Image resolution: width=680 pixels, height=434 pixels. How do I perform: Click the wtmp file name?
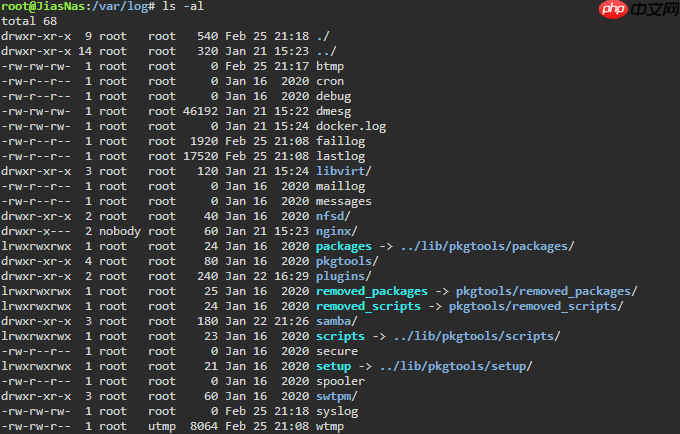(x=330, y=426)
